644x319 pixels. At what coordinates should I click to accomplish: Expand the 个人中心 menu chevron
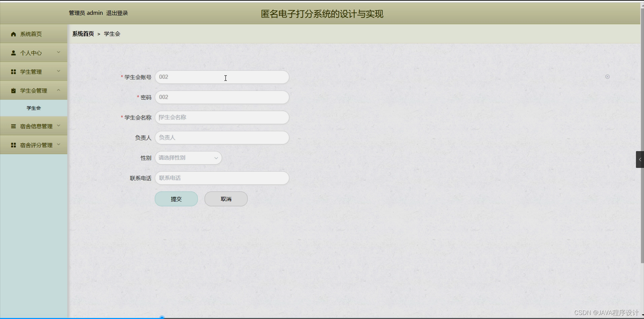58,52
